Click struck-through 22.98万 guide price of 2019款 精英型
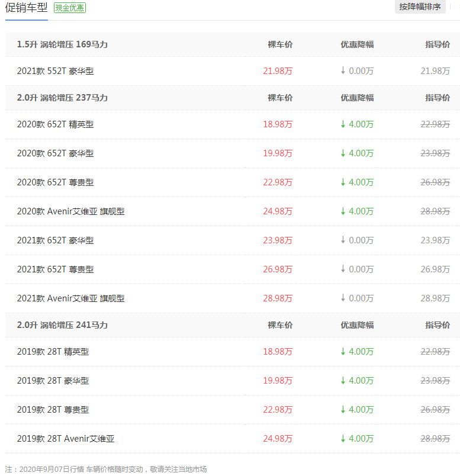Screen dimensions: 460x476 click(x=435, y=352)
